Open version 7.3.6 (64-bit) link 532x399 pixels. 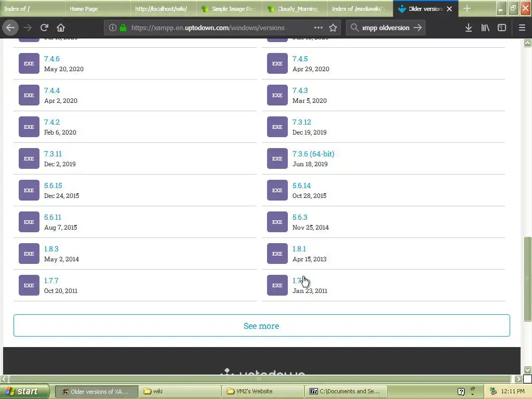(x=313, y=154)
